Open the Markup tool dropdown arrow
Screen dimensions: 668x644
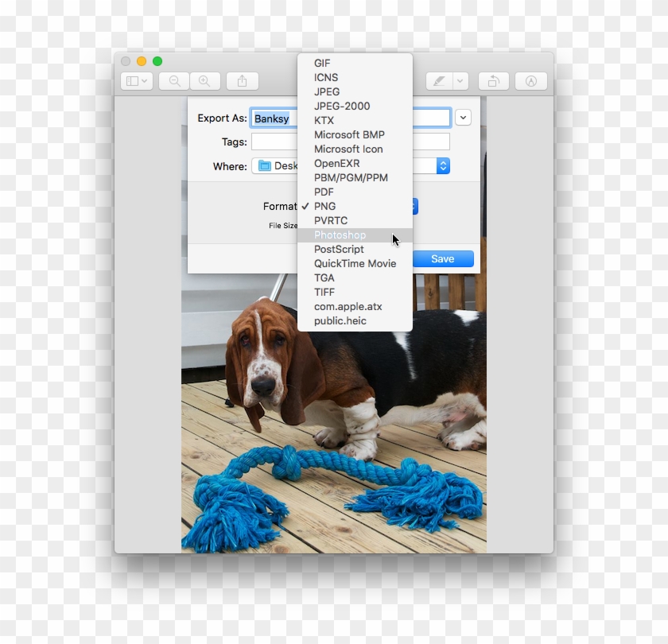point(458,80)
